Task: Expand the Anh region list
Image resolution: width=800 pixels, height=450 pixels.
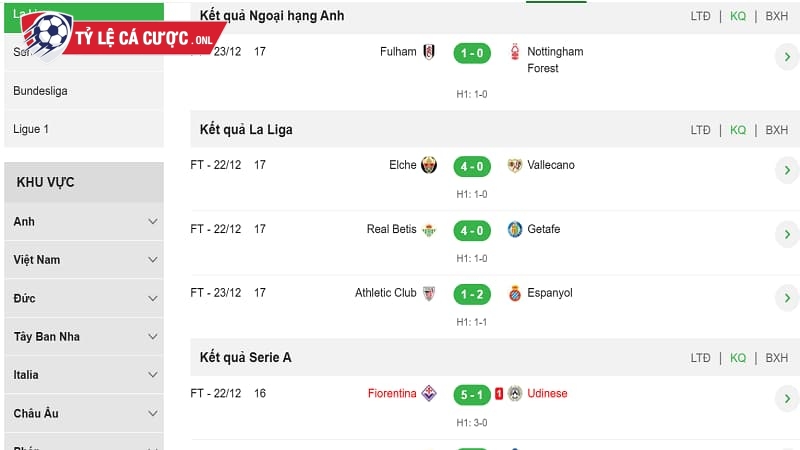Action: (153, 222)
